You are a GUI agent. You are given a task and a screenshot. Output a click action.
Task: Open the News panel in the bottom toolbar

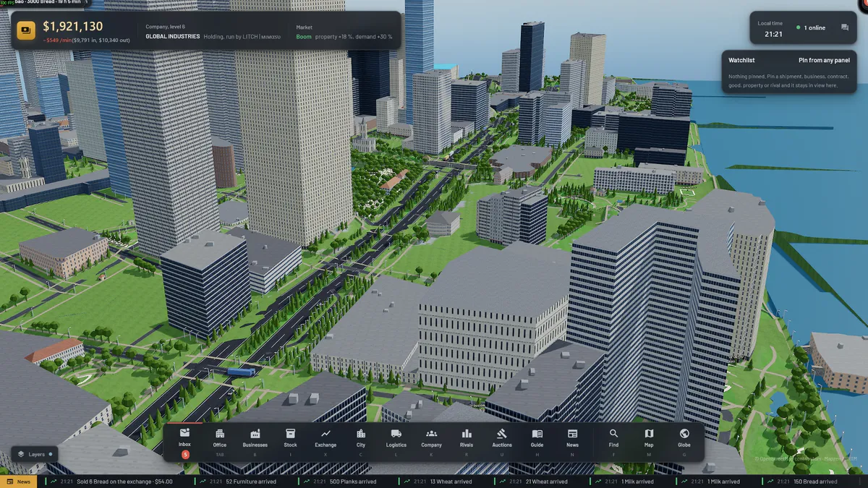click(x=573, y=442)
